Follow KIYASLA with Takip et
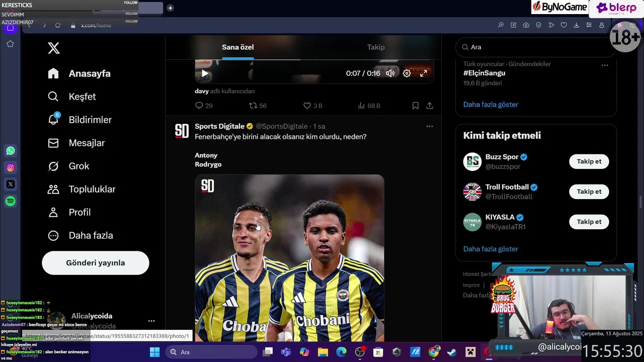 click(x=589, y=222)
